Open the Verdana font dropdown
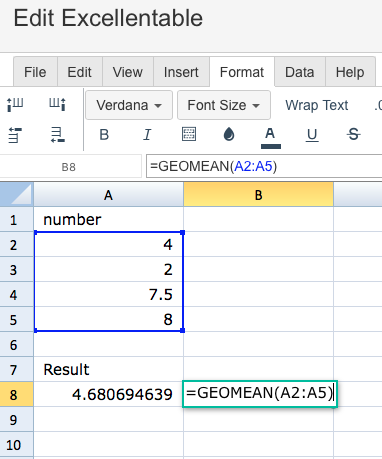382x459 pixels. pos(129,105)
